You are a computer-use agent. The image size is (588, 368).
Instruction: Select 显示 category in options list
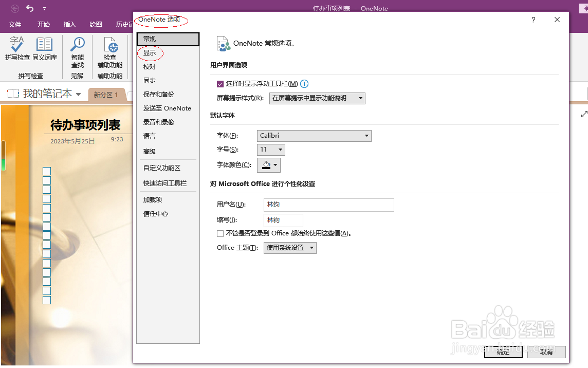tap(168, 53)
